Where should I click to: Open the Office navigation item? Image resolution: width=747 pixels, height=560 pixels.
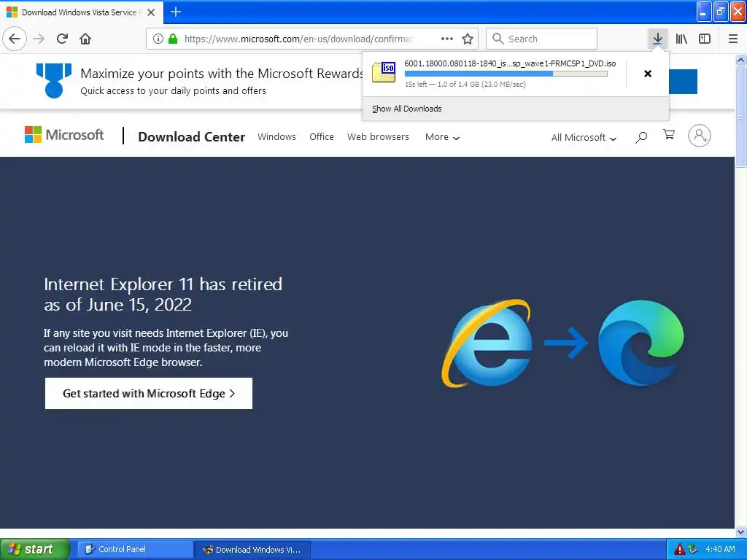click(x=322, y=136)
